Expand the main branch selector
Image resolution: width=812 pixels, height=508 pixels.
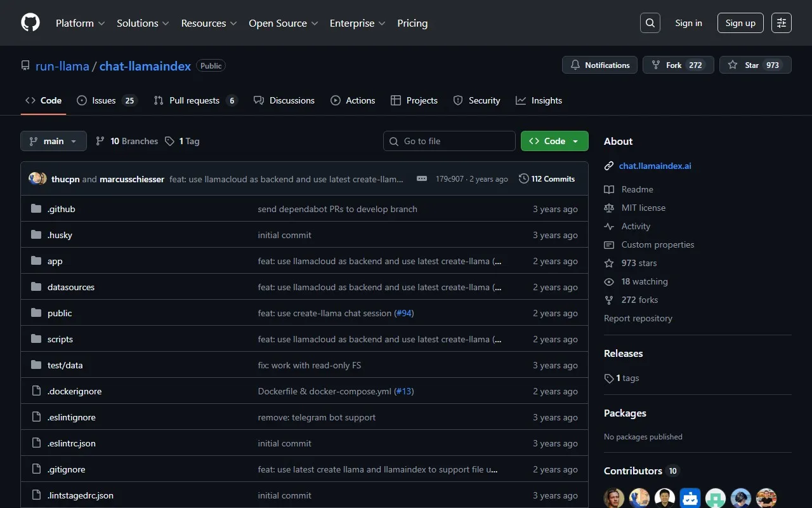(x=53, y=141)
